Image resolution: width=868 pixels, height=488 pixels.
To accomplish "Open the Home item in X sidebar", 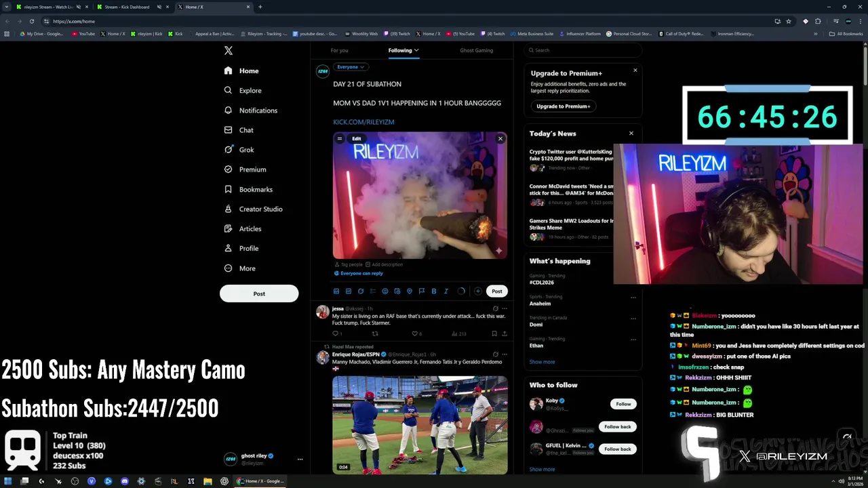I will [x=241, y=70].
